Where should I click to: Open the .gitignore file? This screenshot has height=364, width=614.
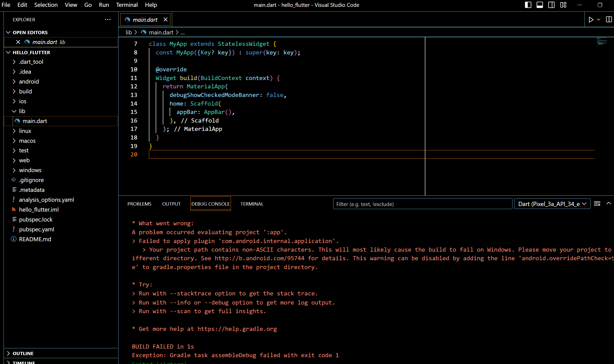click(61, 180)
